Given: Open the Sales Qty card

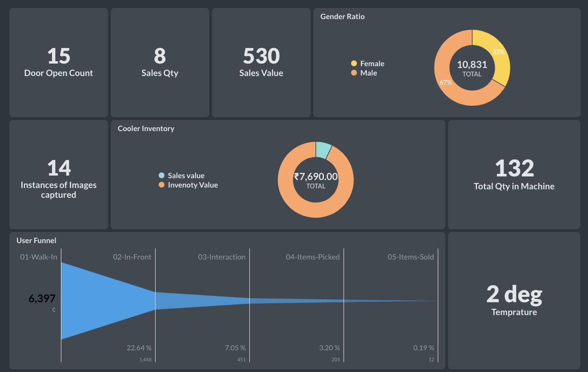Looking at the screenshot, I should click(x=160, y=63).
